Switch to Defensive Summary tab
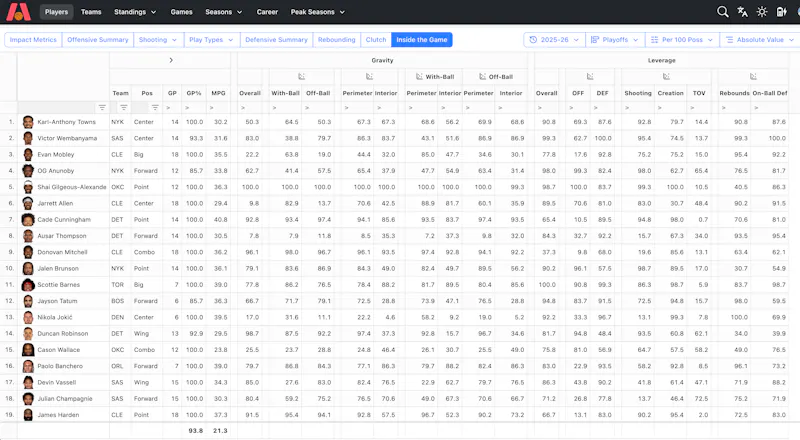This screenshot has height=440, width=800. pos(277,40)
